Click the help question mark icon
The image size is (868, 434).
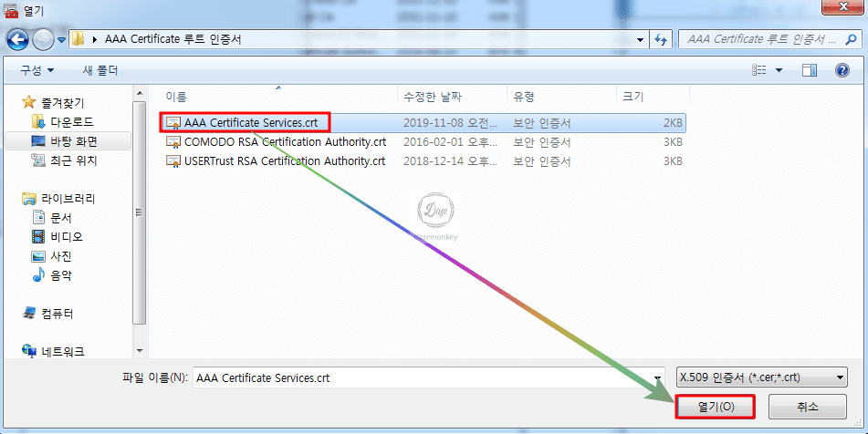point(842,70)
